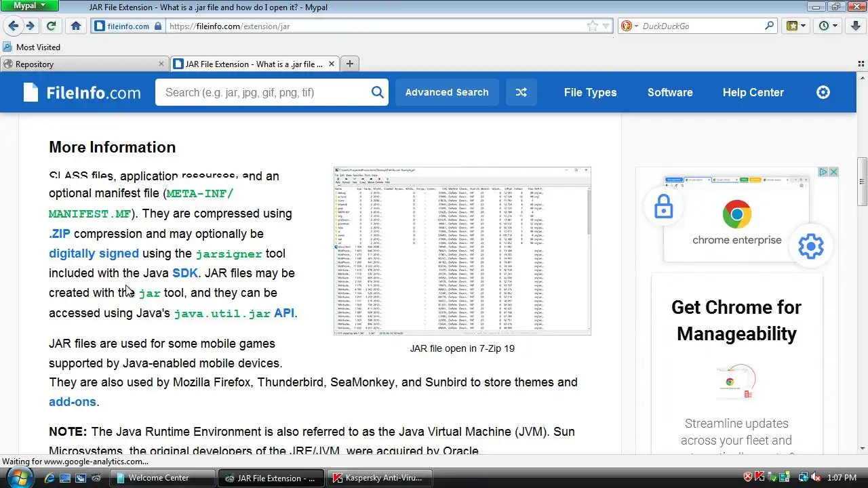Click the fileinfo.com site identity badge

[128, 26]
